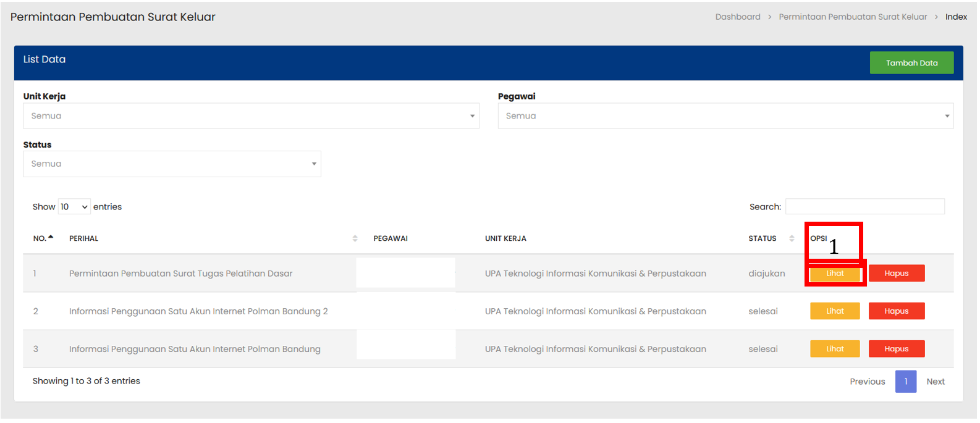The width and height of the screenshot is (980, 423).
Task: Select page 1 in pagination
Action: (905, 382)
